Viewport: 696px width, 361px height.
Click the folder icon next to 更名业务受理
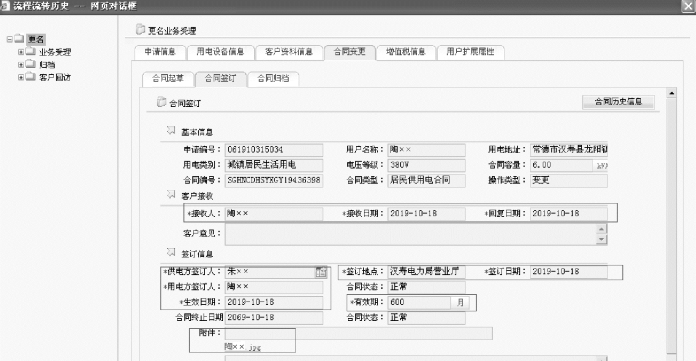[x=140, y=29]
